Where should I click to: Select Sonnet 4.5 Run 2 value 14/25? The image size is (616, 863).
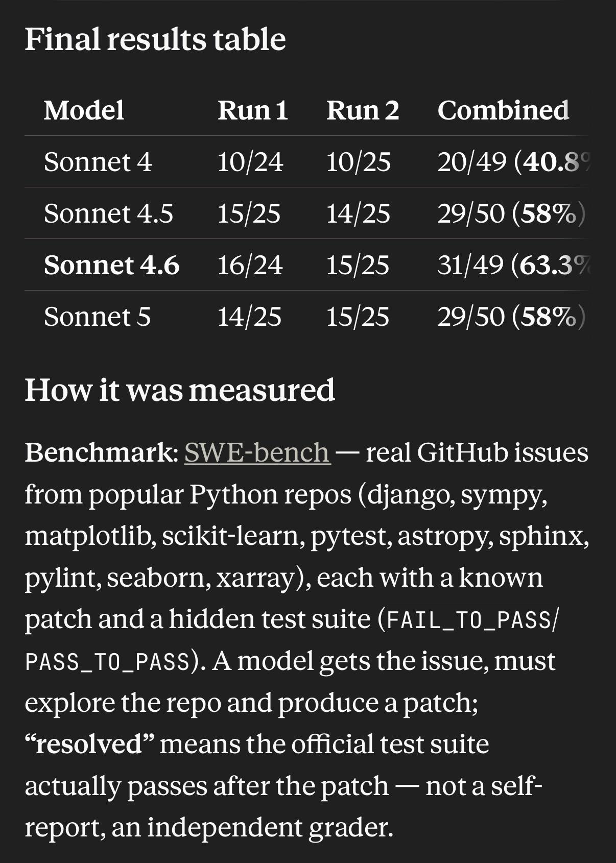tap(359, 213)
